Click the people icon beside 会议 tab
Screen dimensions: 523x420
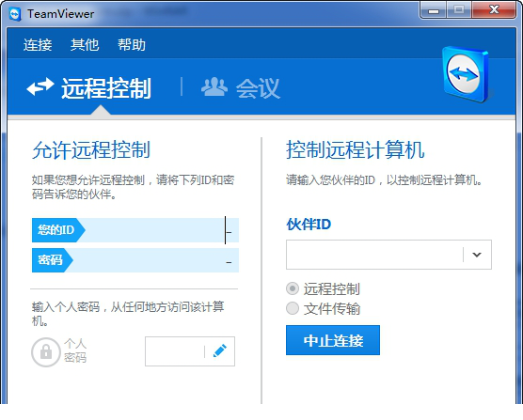click(x=214, y=87)
